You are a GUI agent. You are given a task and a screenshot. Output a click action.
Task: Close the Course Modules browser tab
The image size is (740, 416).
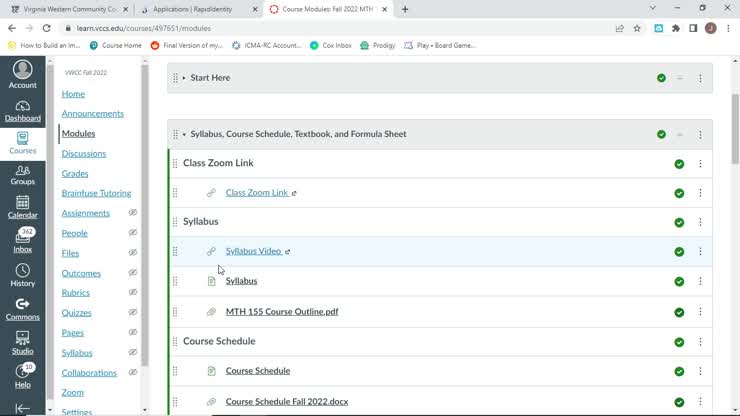pyautogui.click(x=385, y=9)
